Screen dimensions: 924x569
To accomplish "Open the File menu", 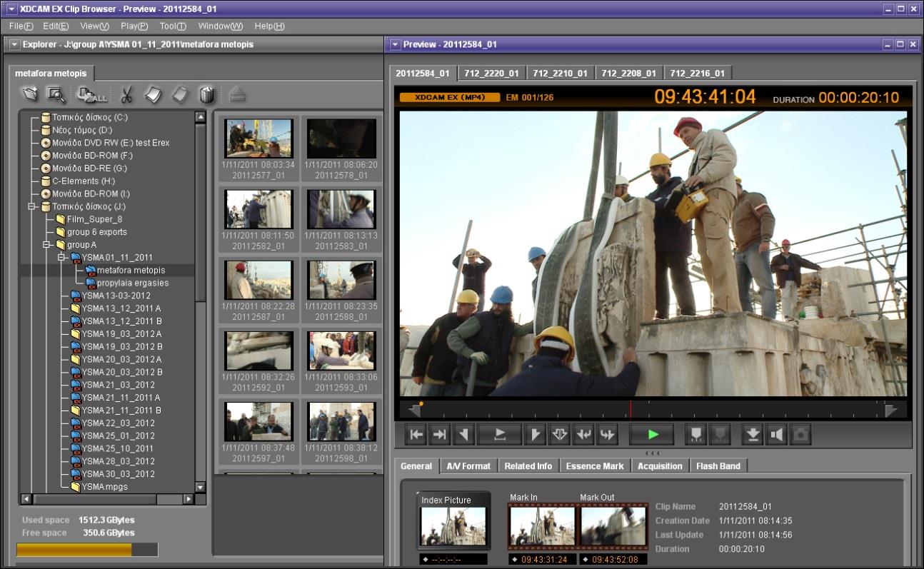I will (21, 26).
